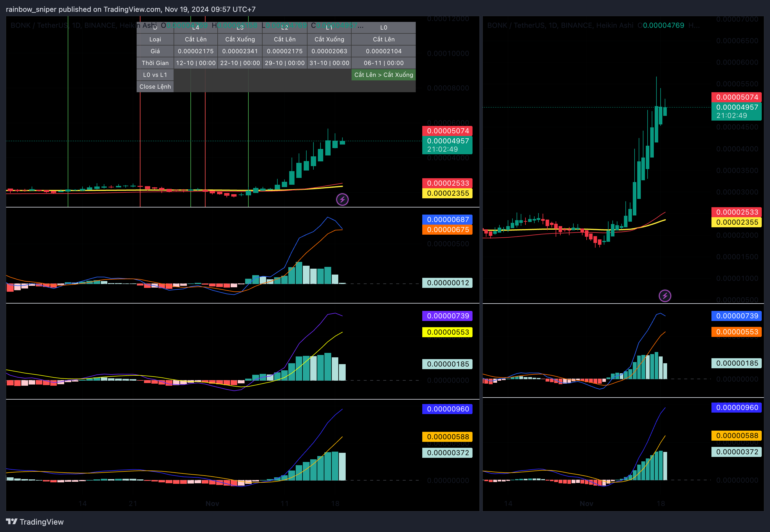770x532 pixels.
Task: Click blue 0.00000687 MACD value label
Action: click(447, 219)
